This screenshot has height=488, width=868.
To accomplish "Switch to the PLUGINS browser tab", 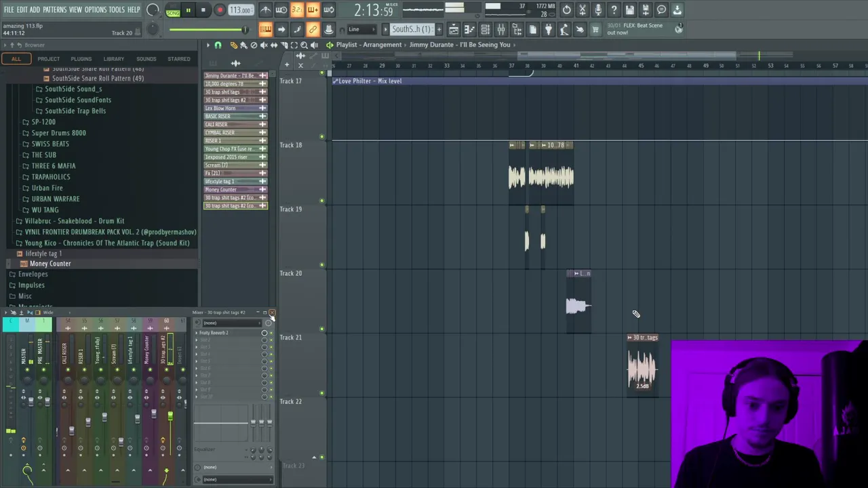I will 81,59.
